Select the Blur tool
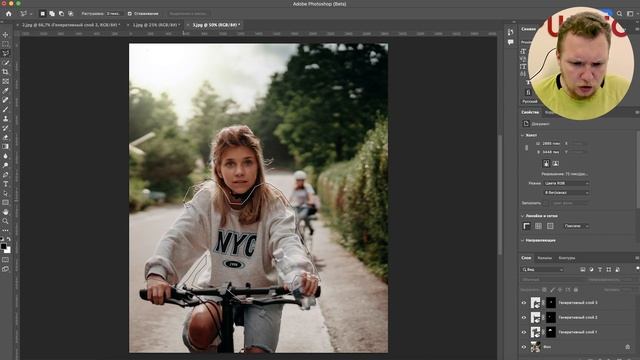The image size is (640, 360). 5,156
